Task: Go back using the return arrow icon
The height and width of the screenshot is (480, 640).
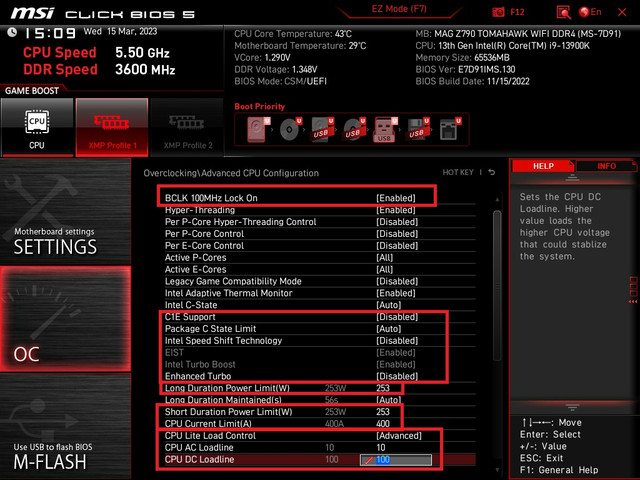Action: tap(492, 173)
